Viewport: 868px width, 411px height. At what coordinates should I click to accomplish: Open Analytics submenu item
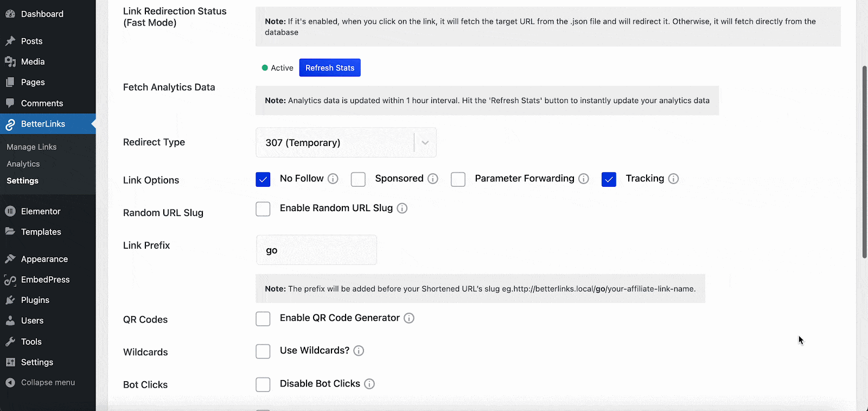click(23, 164)
